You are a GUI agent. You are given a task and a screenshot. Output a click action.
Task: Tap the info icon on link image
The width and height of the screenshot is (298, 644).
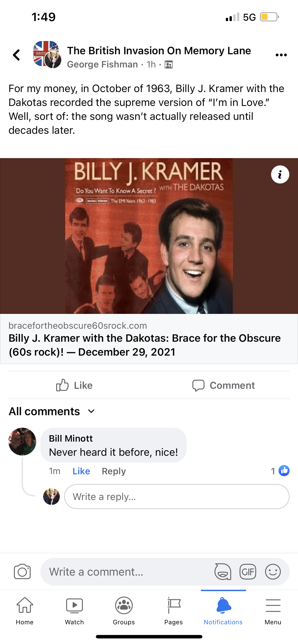coord(280,175)
